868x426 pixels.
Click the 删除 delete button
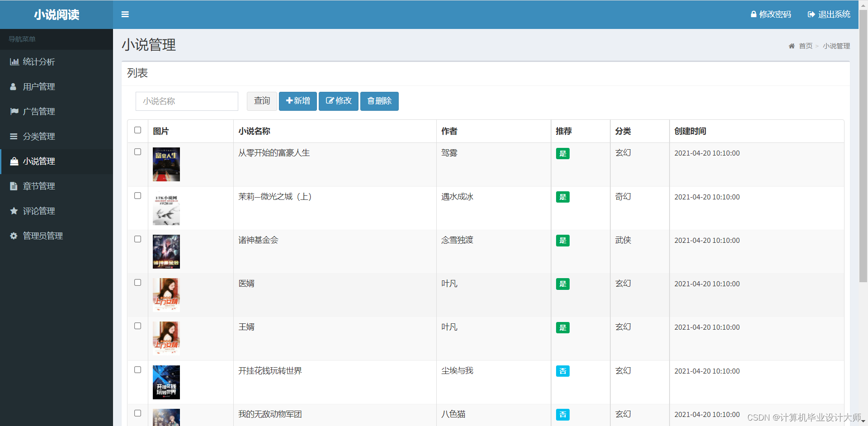[379, 101]
